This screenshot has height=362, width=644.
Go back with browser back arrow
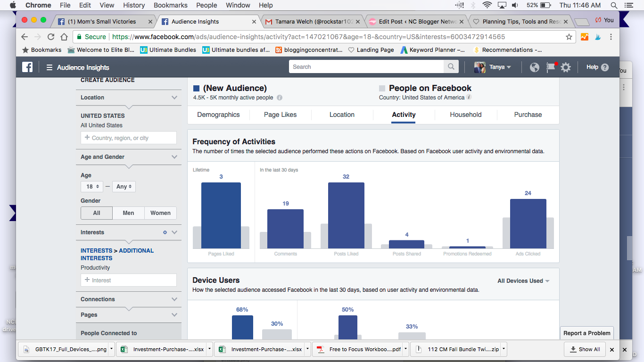[25, 37]
